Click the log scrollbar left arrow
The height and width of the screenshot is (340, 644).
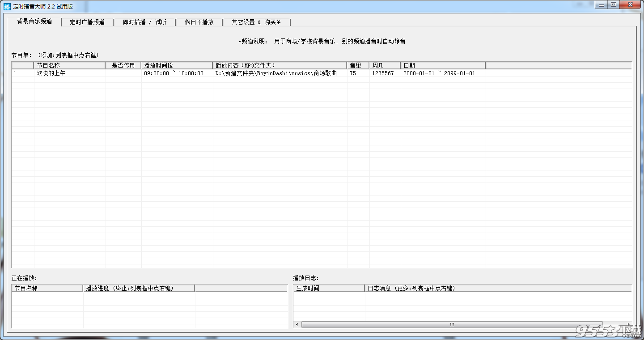(297, 324)
